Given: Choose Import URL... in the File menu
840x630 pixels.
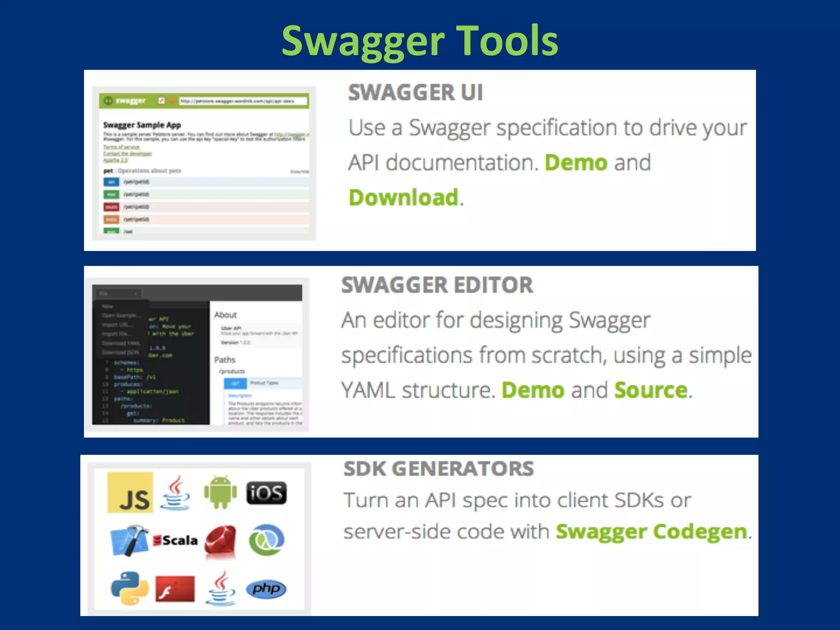Looking at the screenshot, I should point(118,324).
